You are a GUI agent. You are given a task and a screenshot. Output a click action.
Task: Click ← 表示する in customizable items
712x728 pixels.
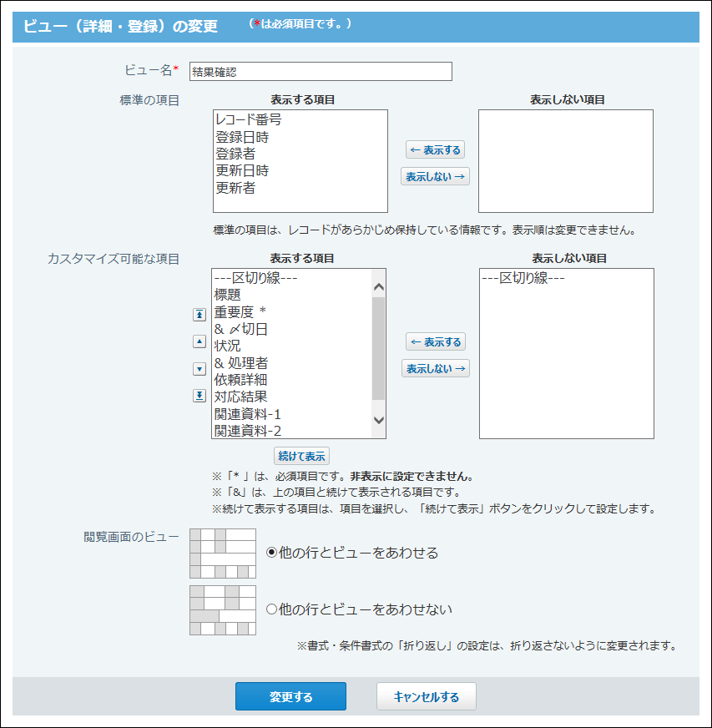tap(436, 342)
